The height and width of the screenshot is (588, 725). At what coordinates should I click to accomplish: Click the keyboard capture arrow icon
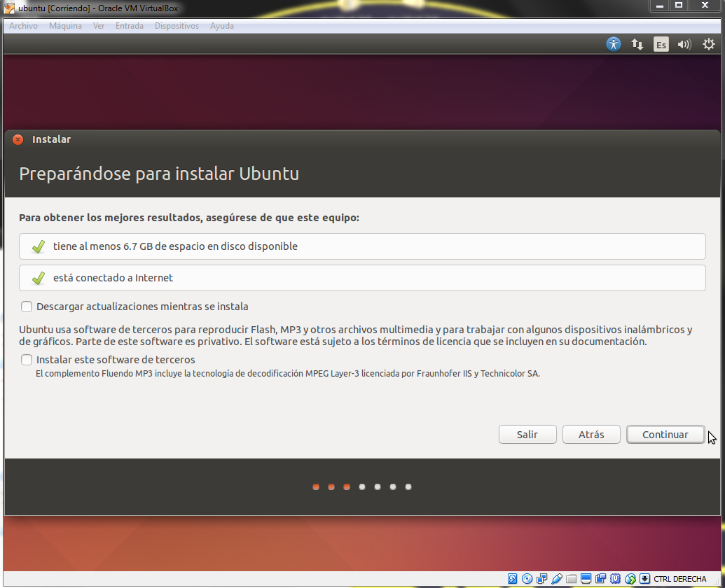[x=644, y=578]
